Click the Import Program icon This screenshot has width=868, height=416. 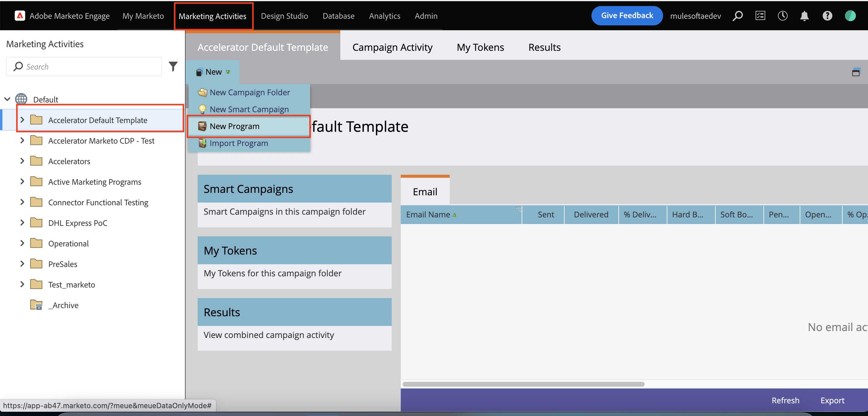202,143
